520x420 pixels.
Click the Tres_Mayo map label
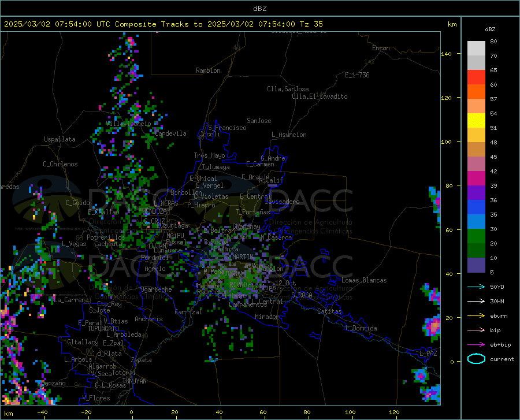point(209,155)
